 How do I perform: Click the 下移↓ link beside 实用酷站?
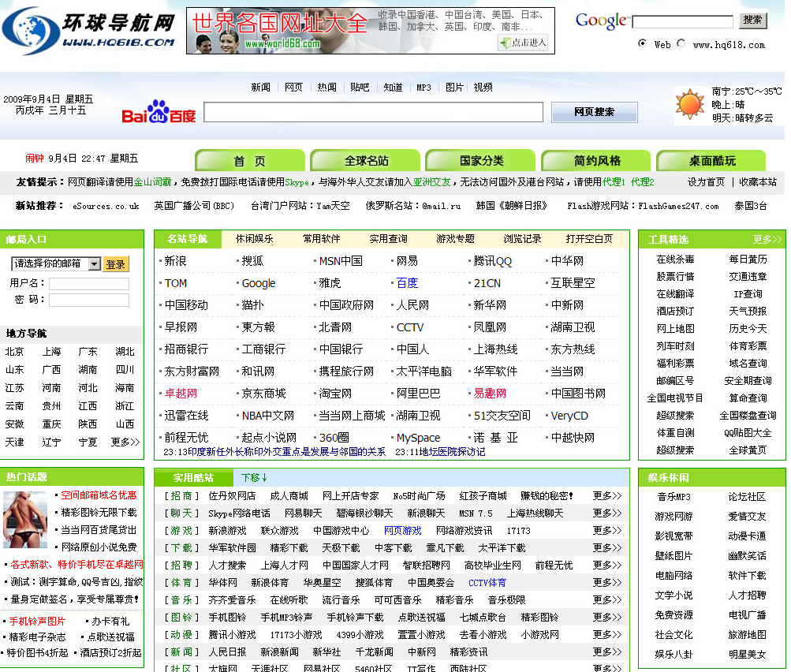point(254,478)
